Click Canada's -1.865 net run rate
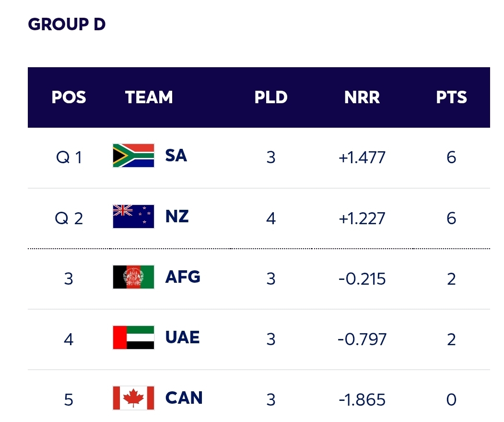 [x=362, y=400]
